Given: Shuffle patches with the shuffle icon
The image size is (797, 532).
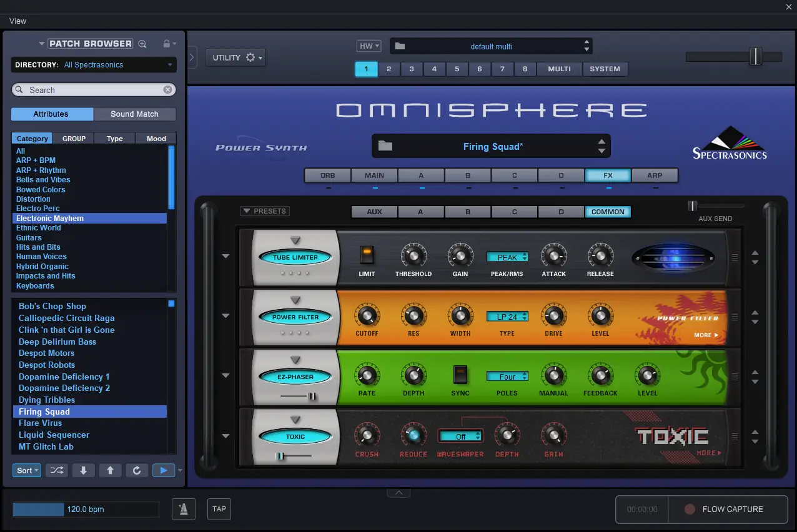Looking at the screenshot, I should (57, 470).
